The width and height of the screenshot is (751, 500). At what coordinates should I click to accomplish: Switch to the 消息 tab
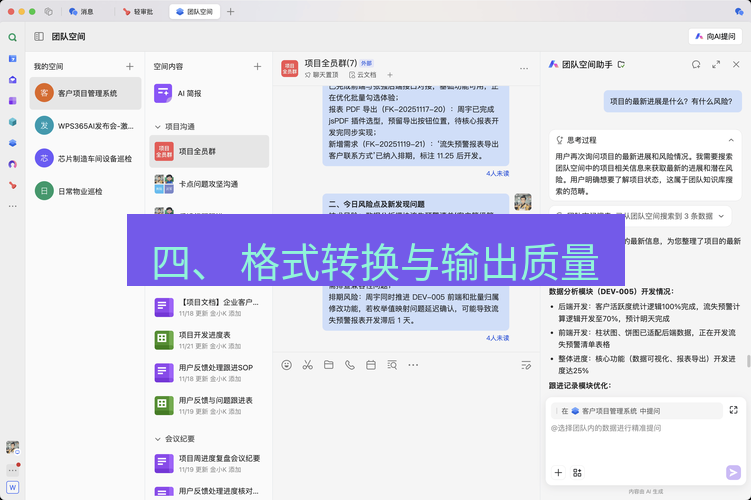[81, 11]
